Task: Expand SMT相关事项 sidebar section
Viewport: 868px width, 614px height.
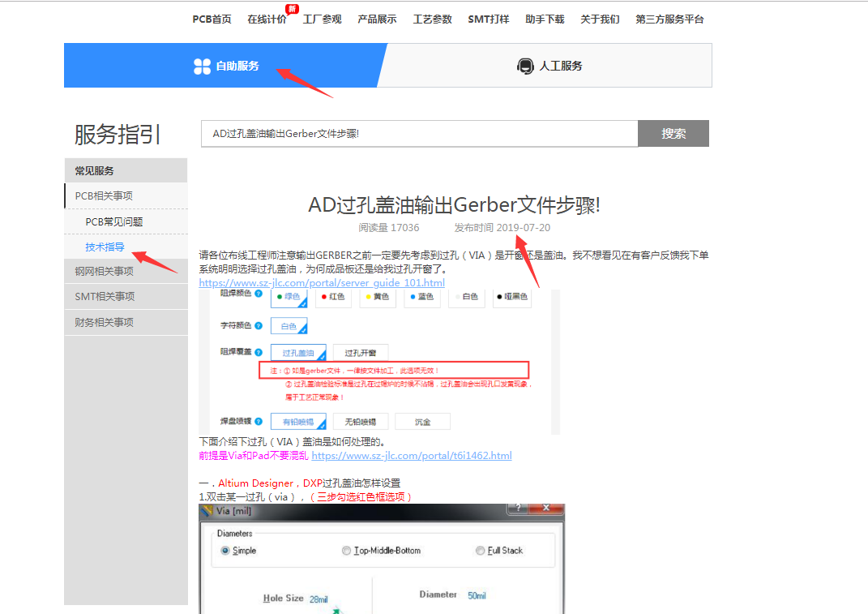Action: point(104,297)
